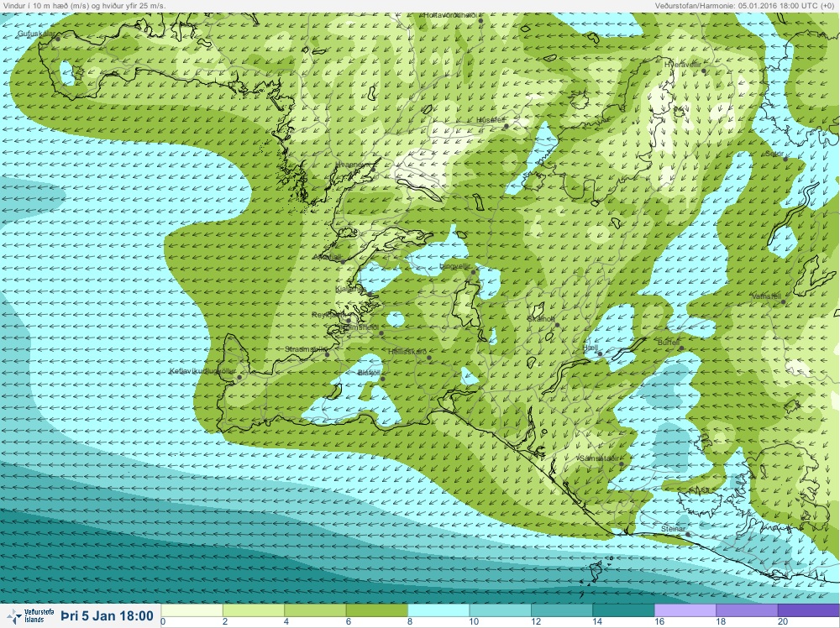Click the Straumsvík station label
Image resolution: width=840 pixels, height=628 pixels.
[x=306, y=349]
